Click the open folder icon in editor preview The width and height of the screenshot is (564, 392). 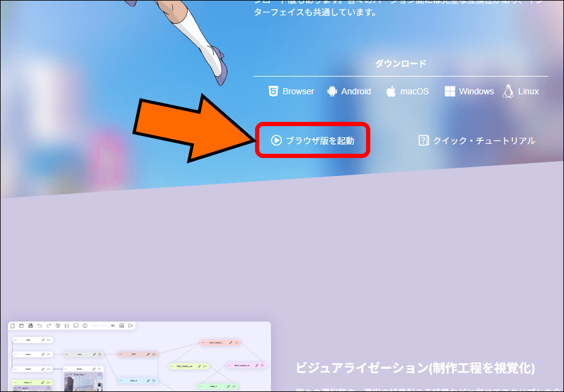click(21, 325)
